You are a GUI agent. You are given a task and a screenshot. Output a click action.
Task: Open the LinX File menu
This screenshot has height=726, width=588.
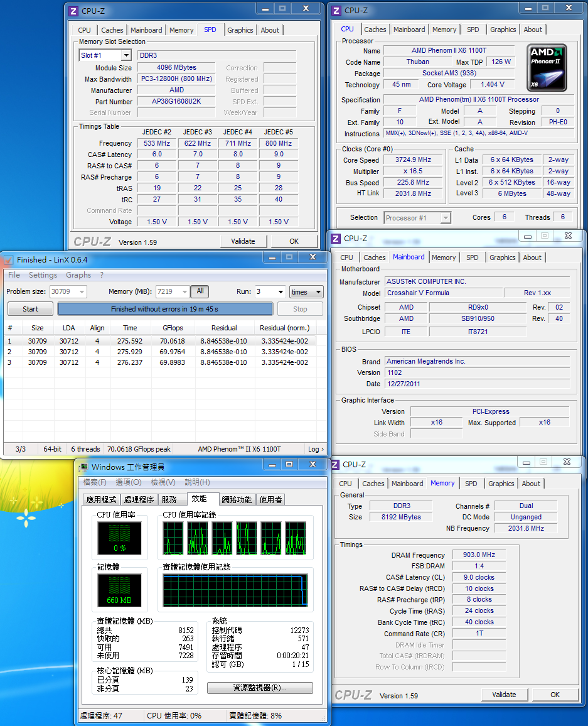click(x=14, y=275)
